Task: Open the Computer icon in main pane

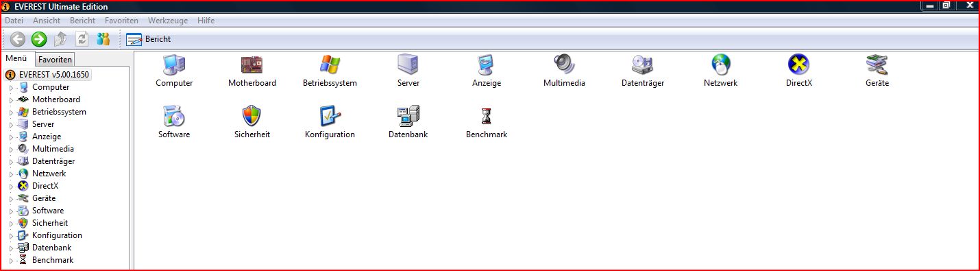Action: tap(174, 64)
